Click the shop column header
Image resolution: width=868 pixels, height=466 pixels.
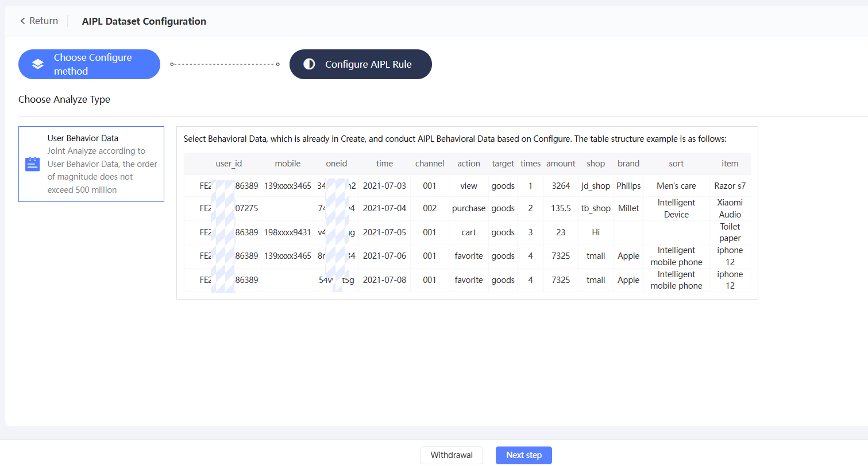[x=596, y=164]
